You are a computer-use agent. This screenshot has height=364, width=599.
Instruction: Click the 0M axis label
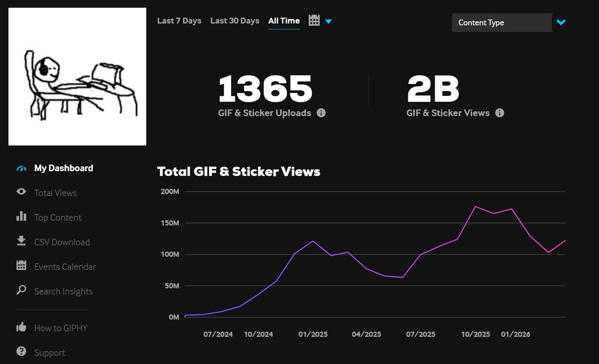(174, 317)
